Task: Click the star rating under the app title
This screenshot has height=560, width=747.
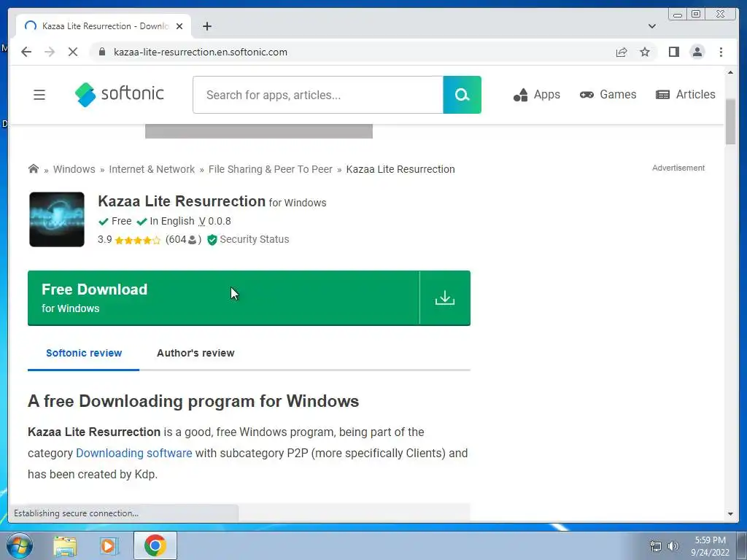Action: click(137, 240)
